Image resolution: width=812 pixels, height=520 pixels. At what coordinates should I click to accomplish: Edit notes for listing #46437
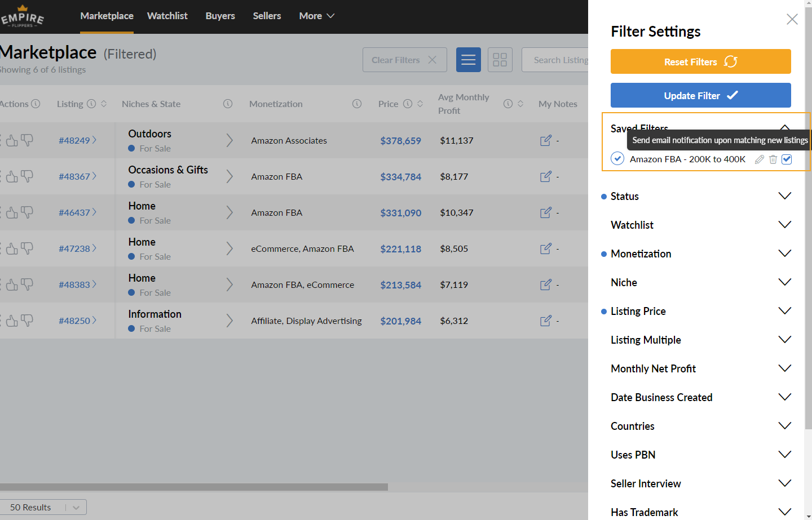(x=546, y=212)
